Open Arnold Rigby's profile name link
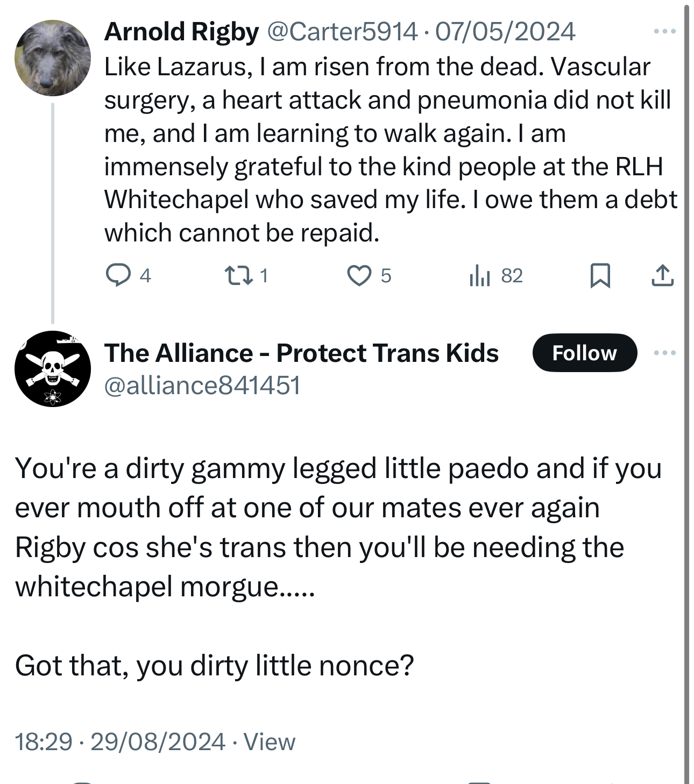 (x=181, y=32)
